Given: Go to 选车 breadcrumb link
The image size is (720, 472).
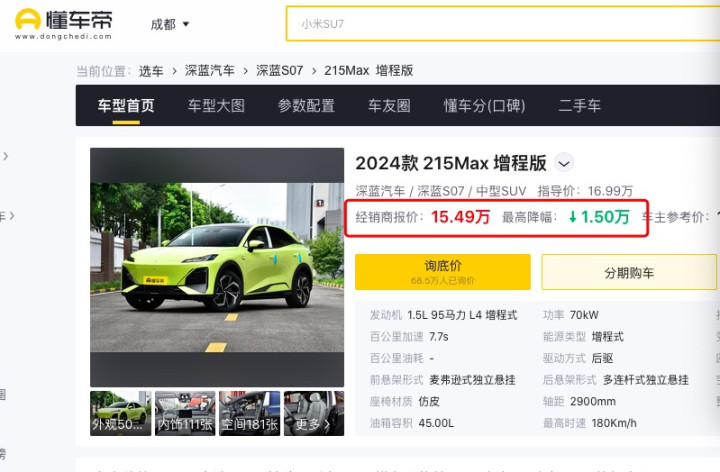Looking at the screenshot, I should point(151,71).
